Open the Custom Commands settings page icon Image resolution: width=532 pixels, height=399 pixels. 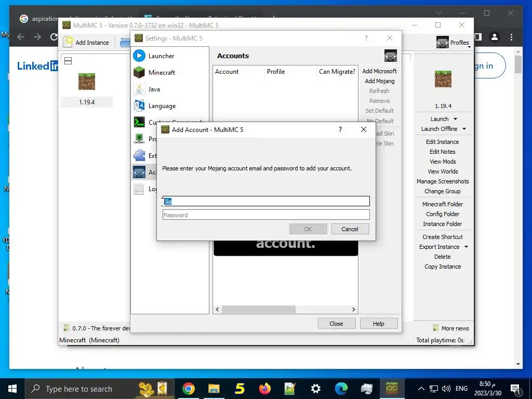pyautogui.click(x=139, y=122)
